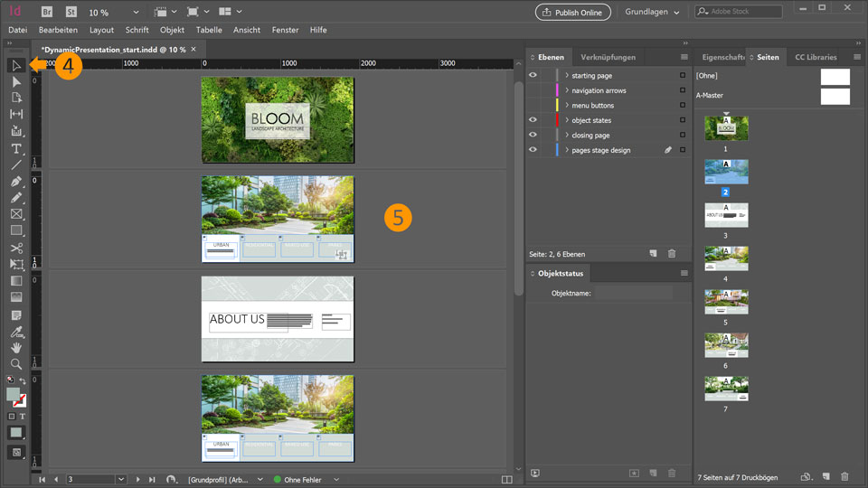This screenshot has height=488, width=868.
Task: Activate the Zoom magnifier tool
Action: [16, 363]
